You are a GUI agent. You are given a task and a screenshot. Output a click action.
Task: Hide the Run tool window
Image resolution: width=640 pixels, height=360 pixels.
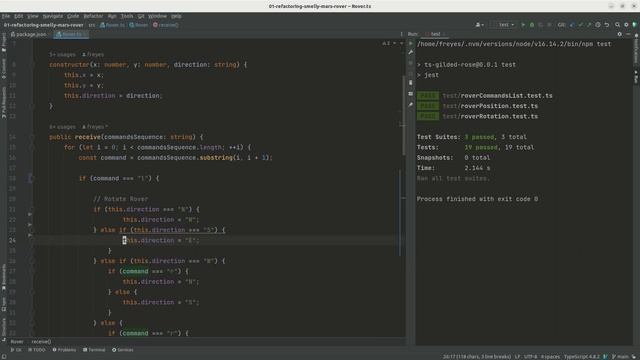pyautogui.click(x=628, y=34)
